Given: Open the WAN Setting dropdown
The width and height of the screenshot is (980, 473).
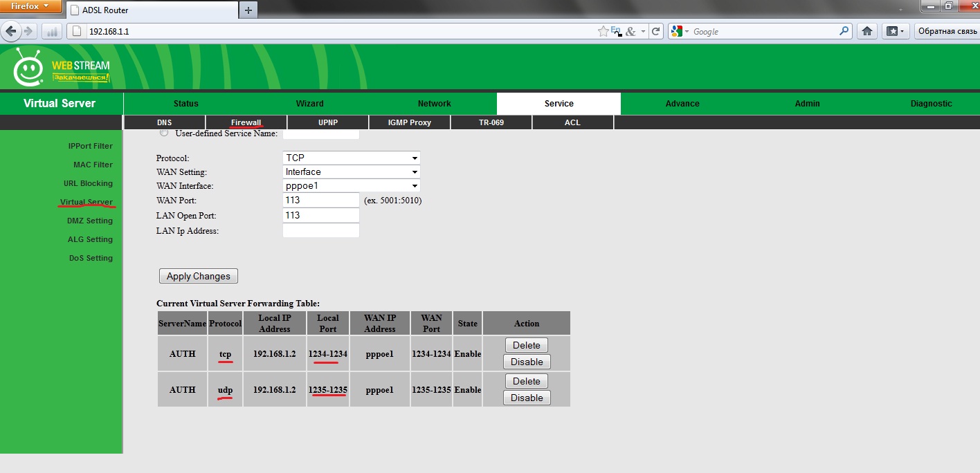Looking at the screenshot, I should (352, 171).
